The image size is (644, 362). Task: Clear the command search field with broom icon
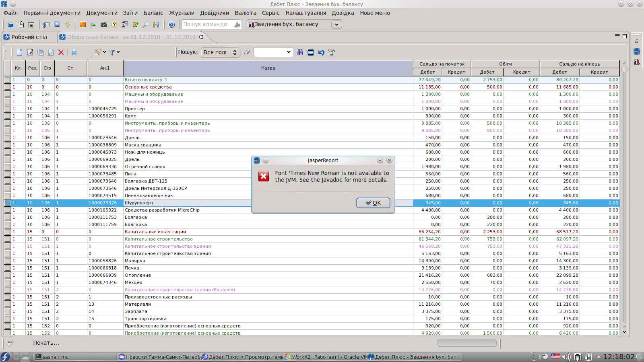pos(237,25)
